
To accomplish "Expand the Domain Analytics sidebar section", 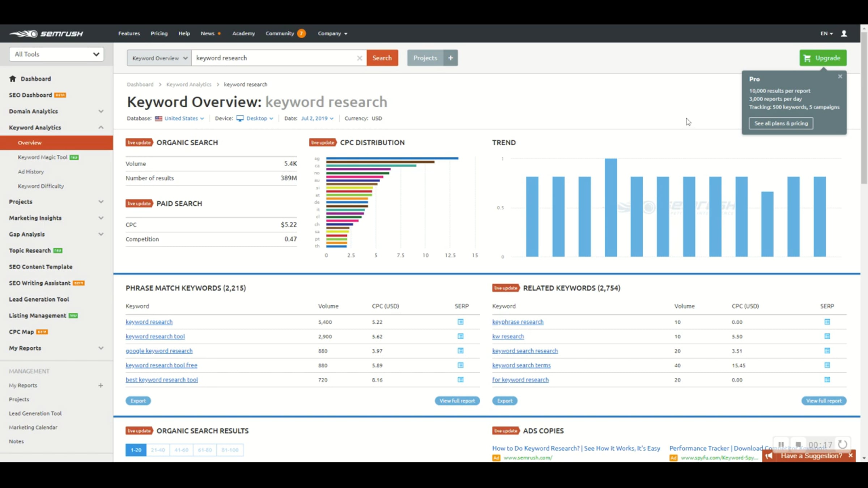I will [101, 111].
